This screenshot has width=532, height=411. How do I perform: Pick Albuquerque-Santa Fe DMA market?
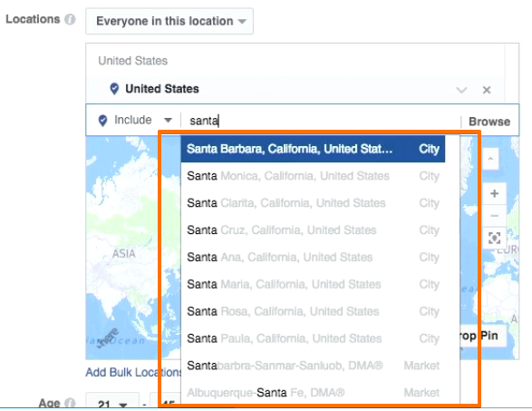click(x=313, y=393)
